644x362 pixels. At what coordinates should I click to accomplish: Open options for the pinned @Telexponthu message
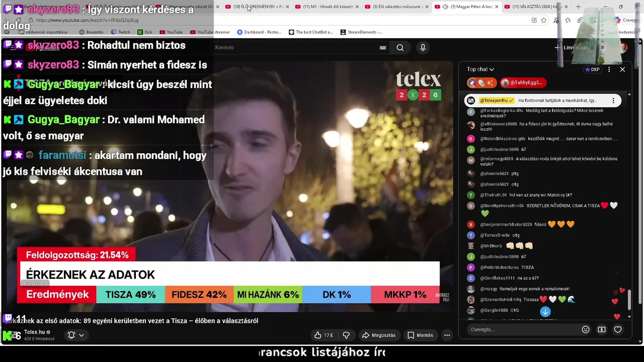click(x=613, y=101)
